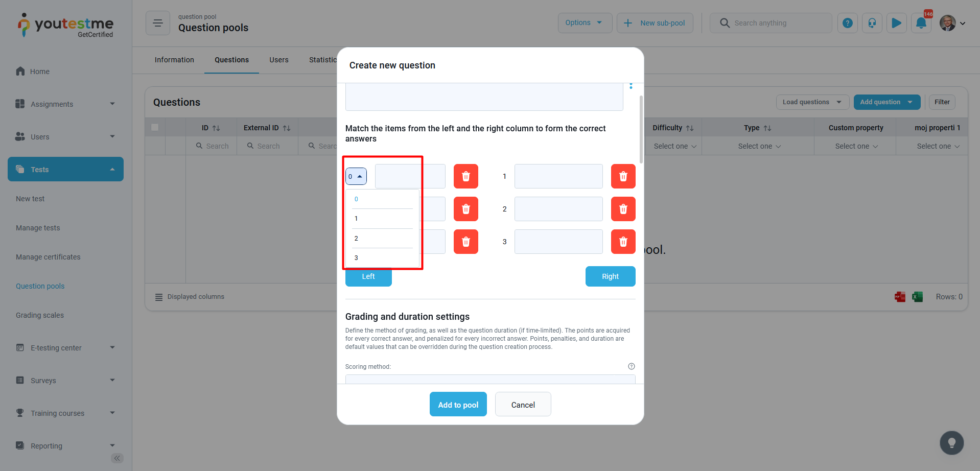This screenshot has height=471, width=980.
Task: Click the play video tutorial icon
Action: pyautogui.click(x=896, y=23)
